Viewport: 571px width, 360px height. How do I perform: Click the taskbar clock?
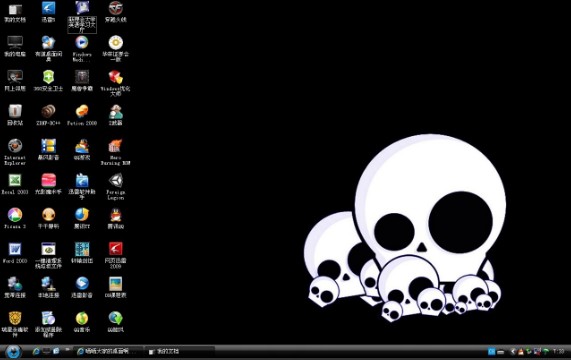pyautogui.click(x=559, y=351)
